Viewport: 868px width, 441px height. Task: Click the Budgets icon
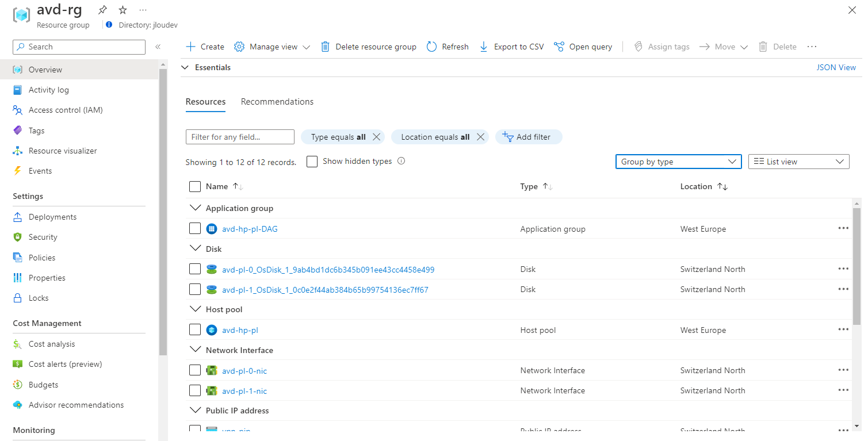point(17,385)
